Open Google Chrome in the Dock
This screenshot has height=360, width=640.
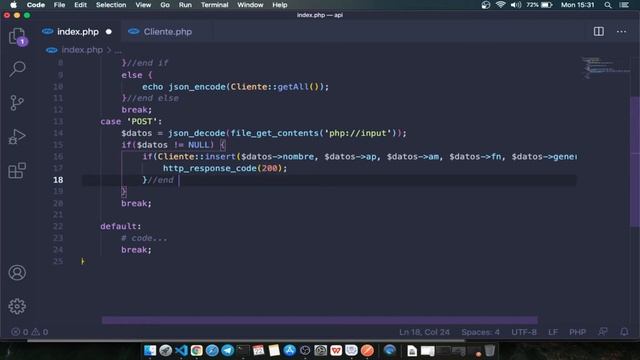pyautogui.click(x=196, y=350)
